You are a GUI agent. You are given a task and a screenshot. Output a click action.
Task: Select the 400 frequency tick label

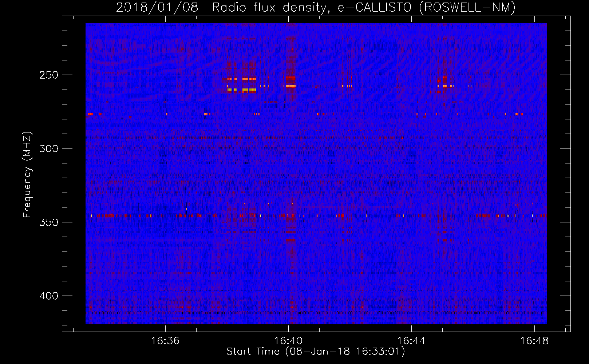point(49,296)
